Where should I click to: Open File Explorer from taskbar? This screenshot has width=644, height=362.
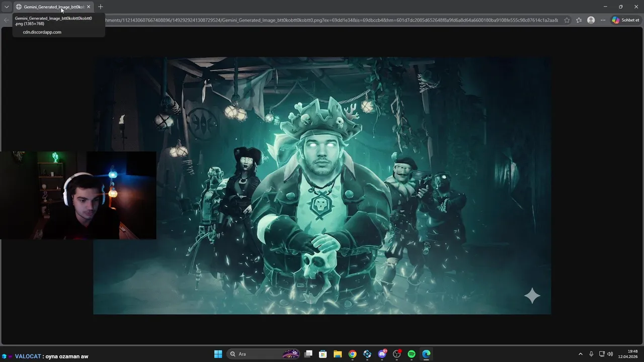point(338,354)
